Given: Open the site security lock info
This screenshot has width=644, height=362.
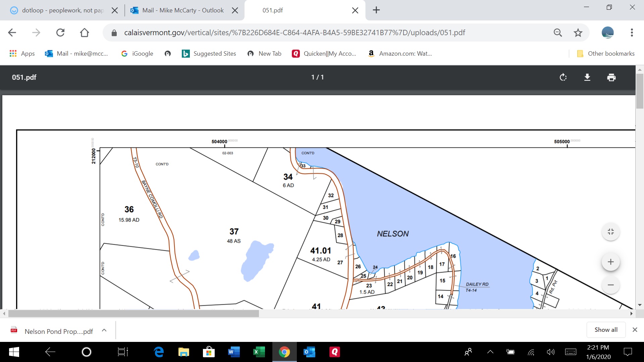Looking at the screenshot, I should coord(114,33).
